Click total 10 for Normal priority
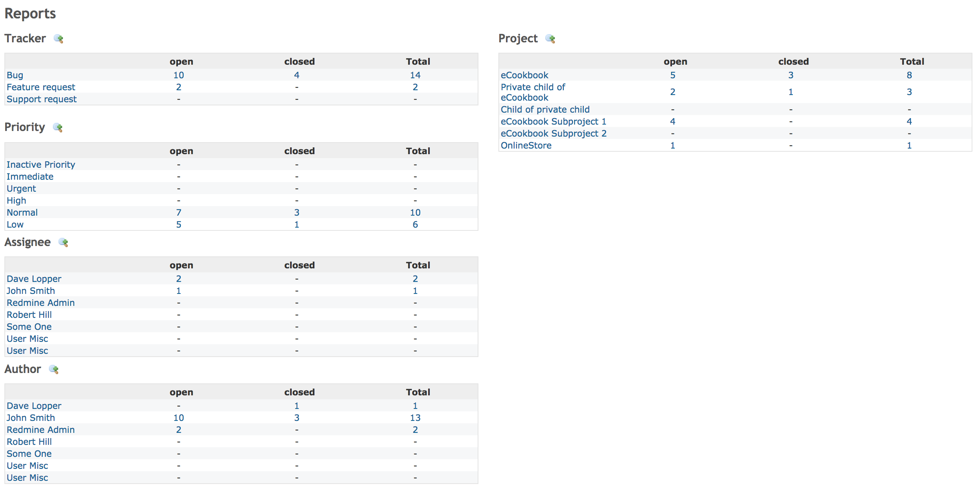The image size is (980, 486). coord(415,212)
